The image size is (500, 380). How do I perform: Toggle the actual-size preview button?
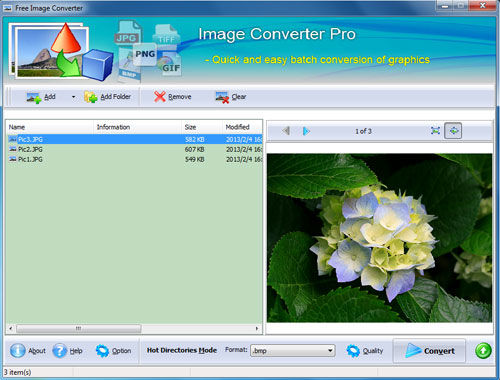(453, 131)
